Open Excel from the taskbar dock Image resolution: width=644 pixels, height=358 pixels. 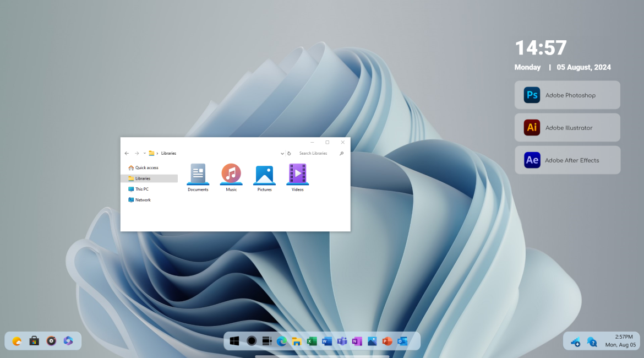click(x=312, y=341)
